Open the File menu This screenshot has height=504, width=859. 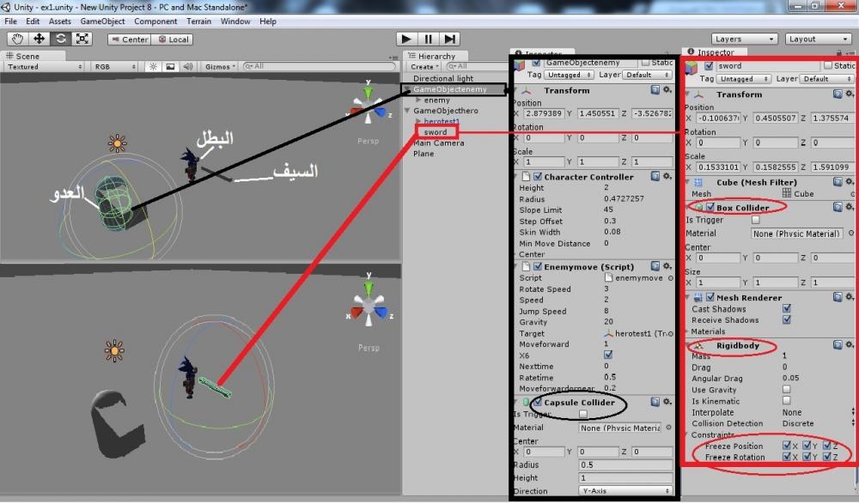pos(10,21)
